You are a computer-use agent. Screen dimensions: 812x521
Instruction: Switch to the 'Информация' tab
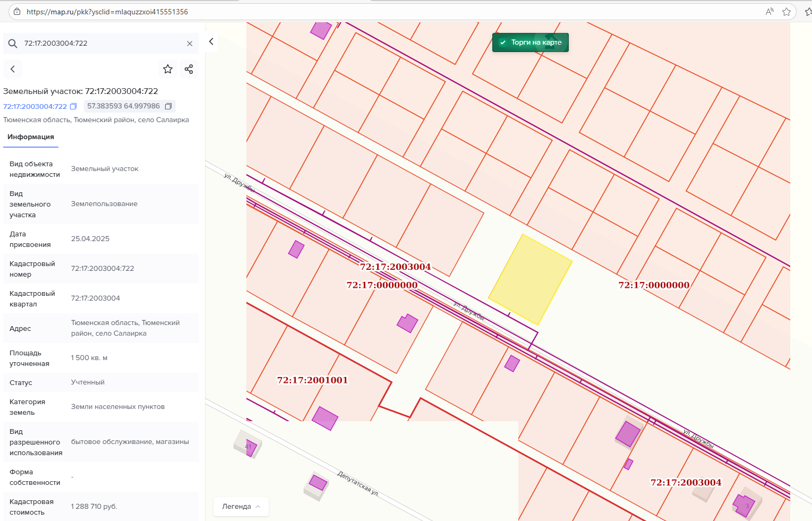coord(31,137)
